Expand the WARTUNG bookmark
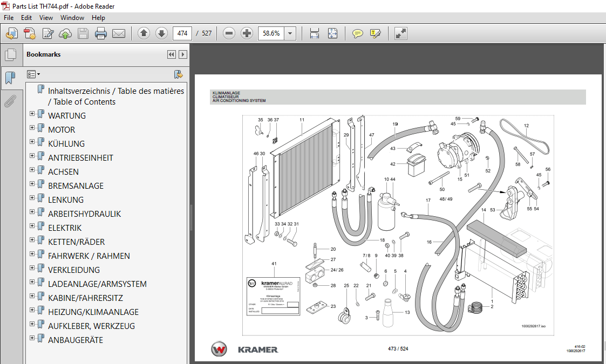This screenshot has width=606, height=364. click(31, 115)
